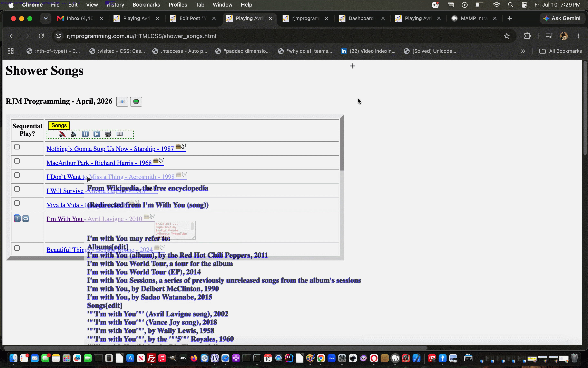Open the LinkedIn Video indexing bookmark

tap(368, 51)
